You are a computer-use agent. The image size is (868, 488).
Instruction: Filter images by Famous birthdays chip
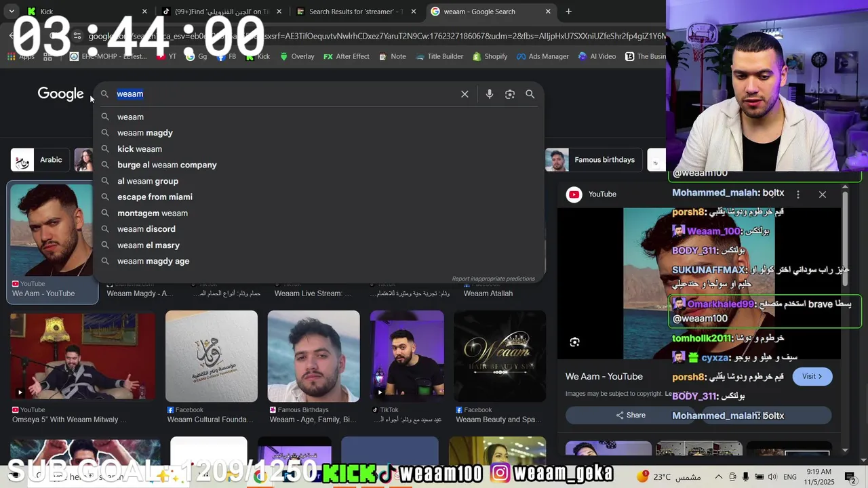593,160
